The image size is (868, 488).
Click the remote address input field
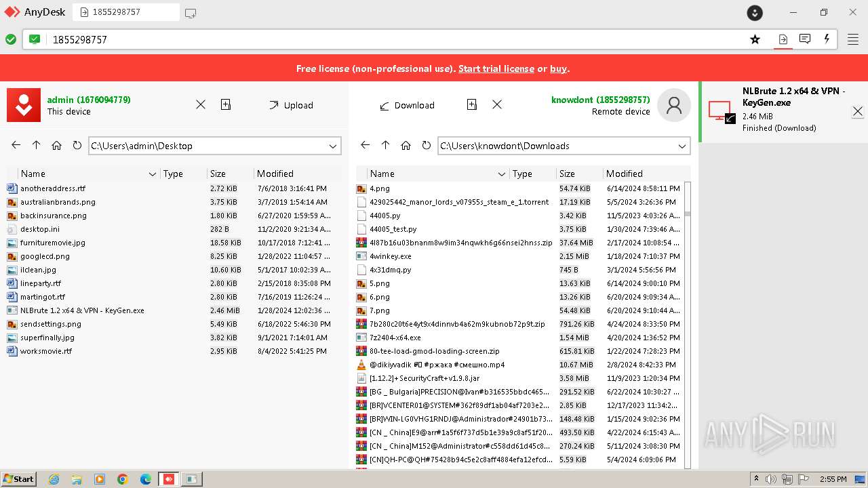click(397, 39)
